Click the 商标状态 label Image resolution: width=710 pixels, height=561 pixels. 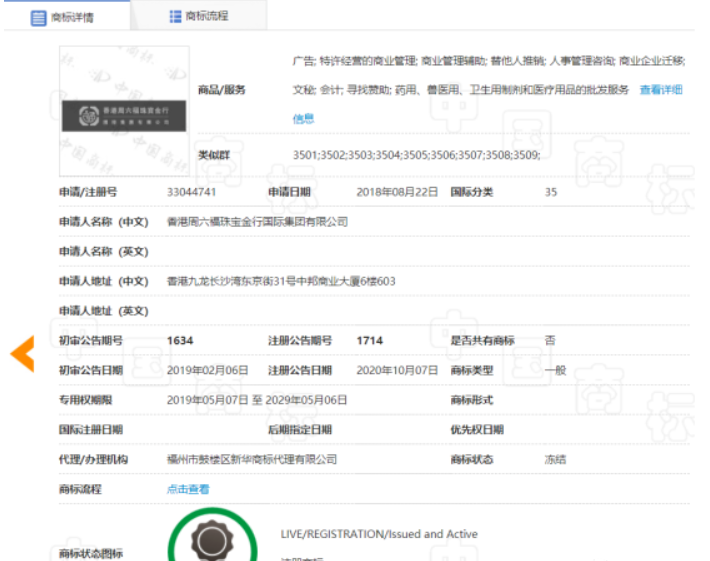[x=471, y=460]
